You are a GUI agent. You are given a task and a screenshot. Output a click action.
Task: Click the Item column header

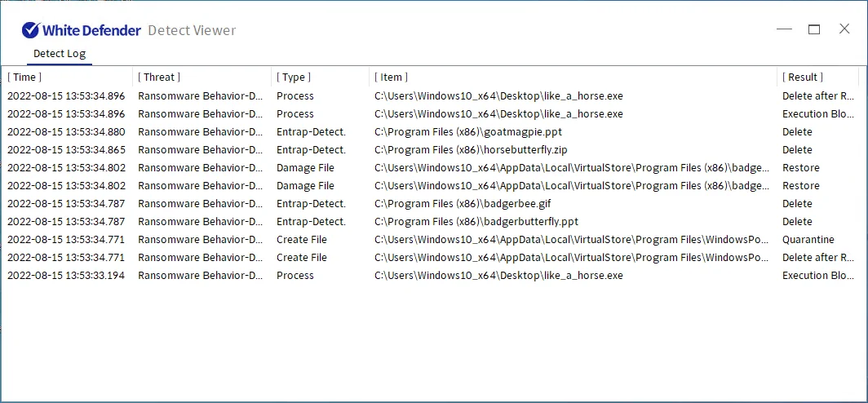[x=392, y=77]
